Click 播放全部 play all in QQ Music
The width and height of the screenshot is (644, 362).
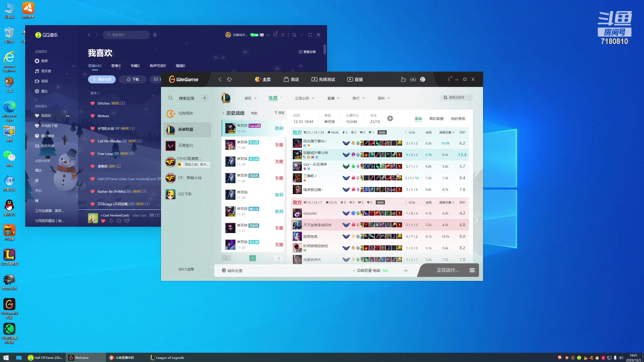[102, 79]
